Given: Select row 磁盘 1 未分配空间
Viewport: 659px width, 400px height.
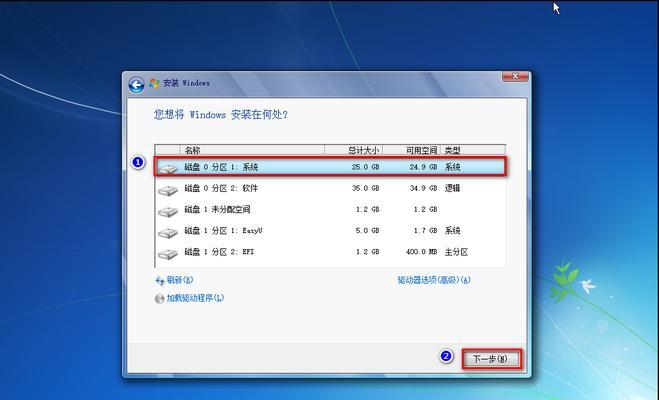Looking at the screenshot, I should point(330,209).
